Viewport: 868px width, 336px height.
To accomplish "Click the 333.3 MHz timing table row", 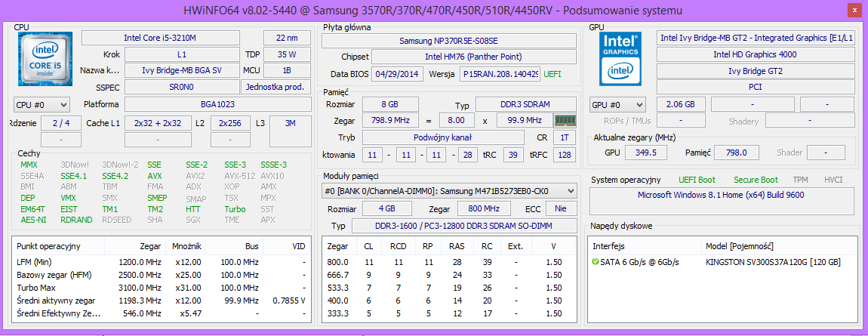I will tap(449, 313).
